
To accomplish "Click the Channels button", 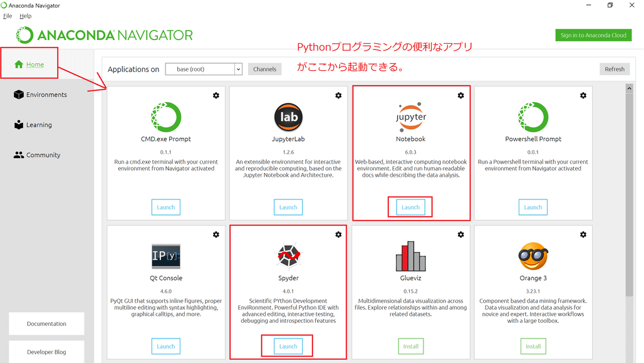I will tap(264, 69).
